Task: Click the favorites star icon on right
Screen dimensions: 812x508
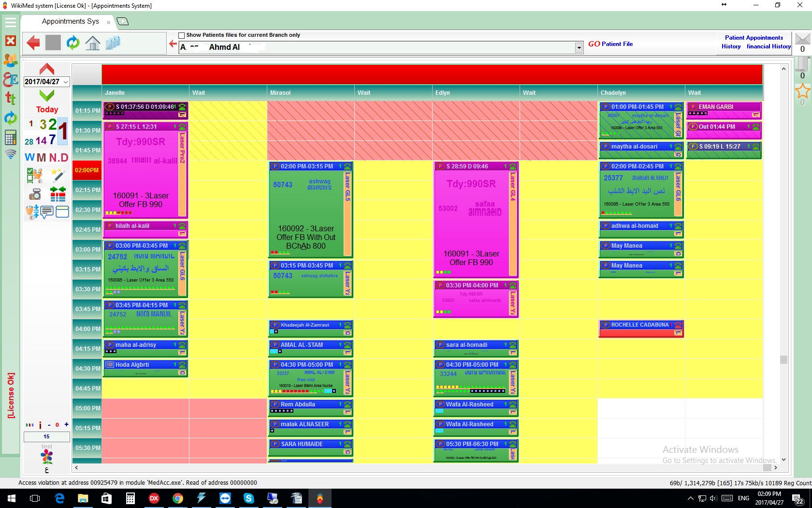Action: tap(802, 91)
